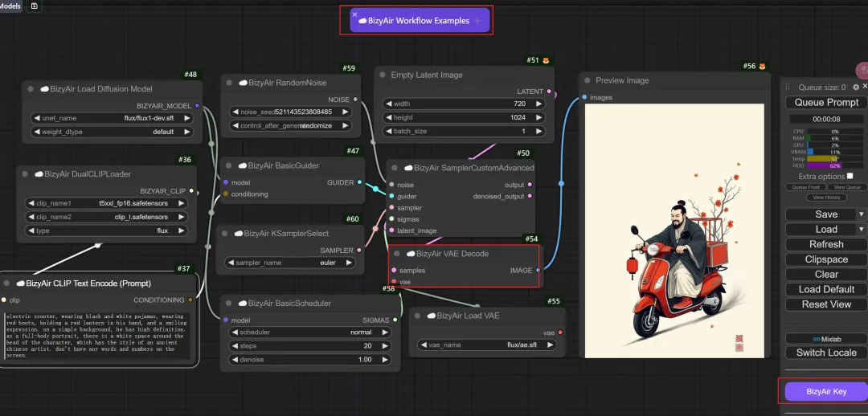Click the BizyAir Key button

pyautogui.click(x=826, y=391)
